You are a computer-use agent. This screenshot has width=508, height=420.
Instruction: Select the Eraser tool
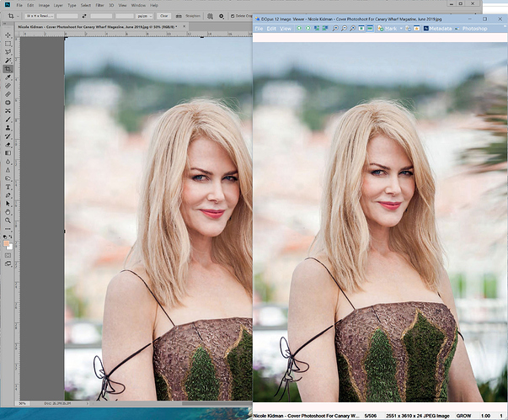click(x=8, y=145)
